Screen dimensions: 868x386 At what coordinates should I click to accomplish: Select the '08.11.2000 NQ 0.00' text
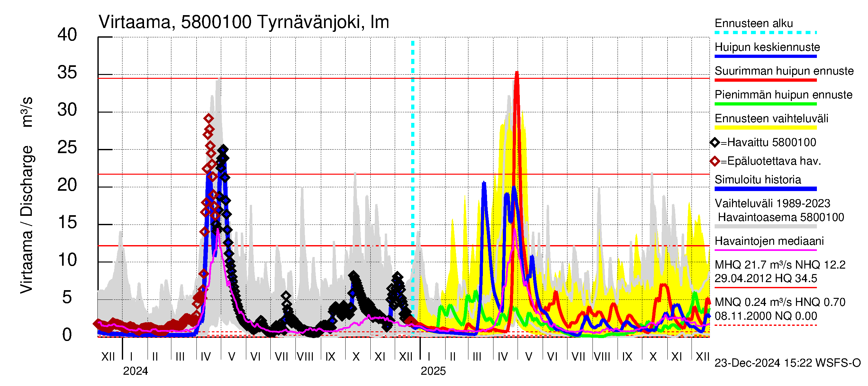765,316
